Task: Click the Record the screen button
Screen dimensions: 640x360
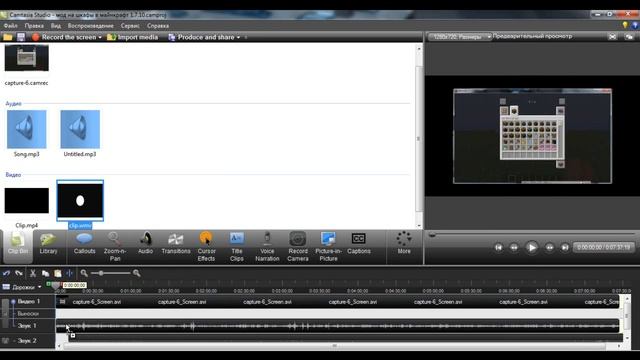Action: 64,37
